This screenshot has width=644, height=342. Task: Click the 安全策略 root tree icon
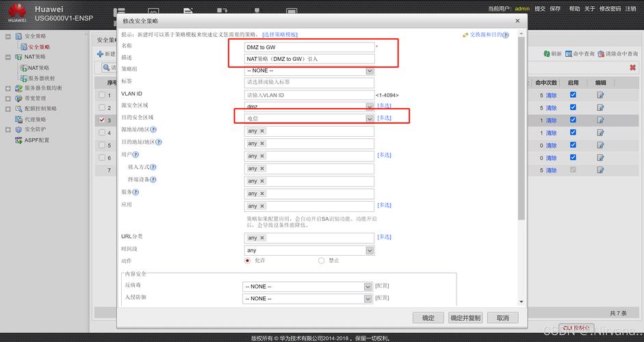(18, 36)
